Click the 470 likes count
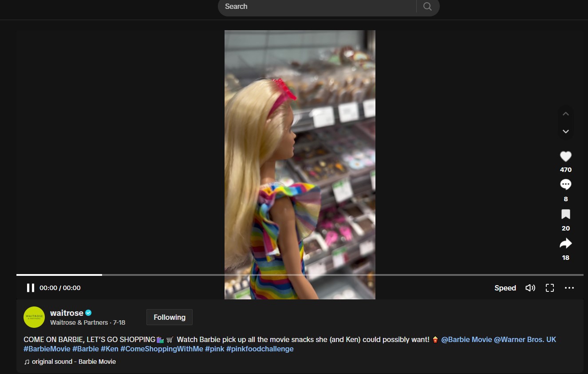Image resolution: width=588 pixels, height=374 pixels. coord(566,170)
